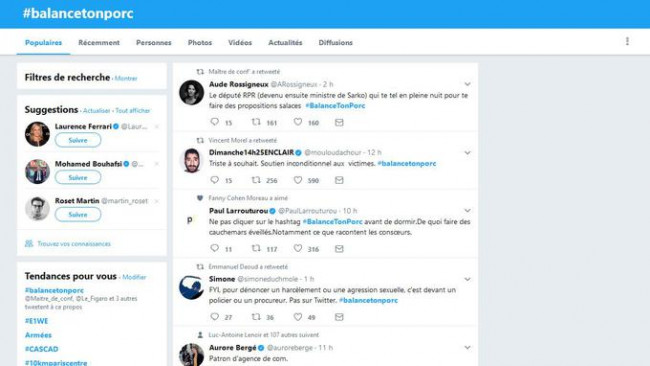
Task: Show search filters via Montrer
Action: (126, 78)
